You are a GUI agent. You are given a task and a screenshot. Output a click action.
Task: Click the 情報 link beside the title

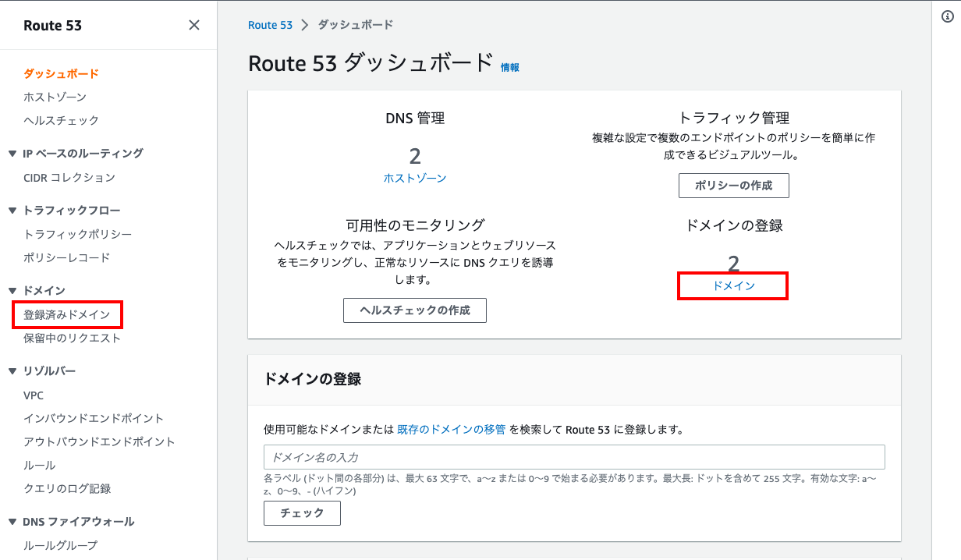tap(510, 68)
